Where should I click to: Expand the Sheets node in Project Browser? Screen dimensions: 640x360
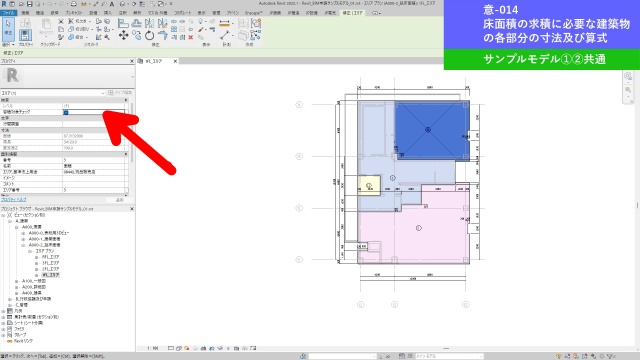tap(3, 323)
